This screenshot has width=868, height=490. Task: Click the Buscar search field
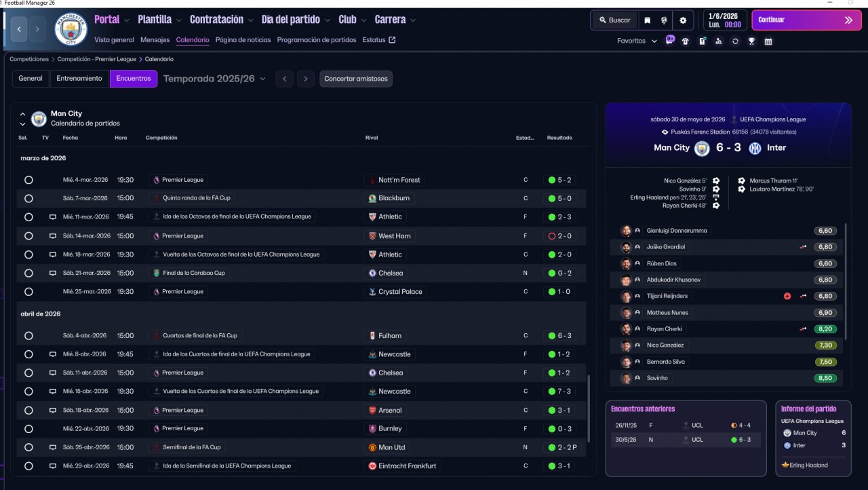pos(614,20)
